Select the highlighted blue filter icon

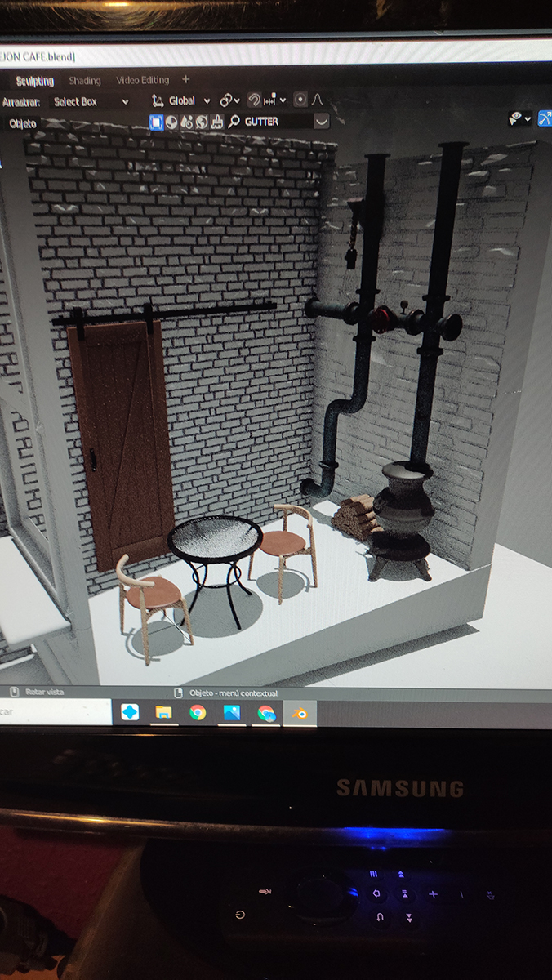click(156, 122)
